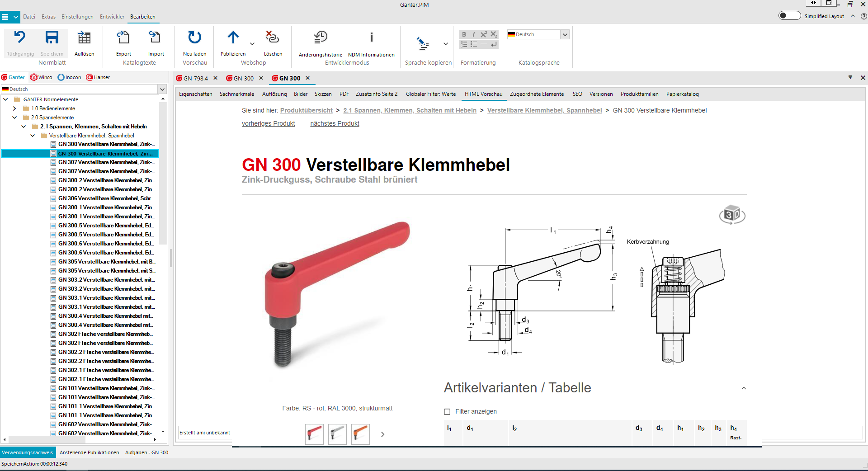Click the Import Katalogtexte icon

[156, 38]
